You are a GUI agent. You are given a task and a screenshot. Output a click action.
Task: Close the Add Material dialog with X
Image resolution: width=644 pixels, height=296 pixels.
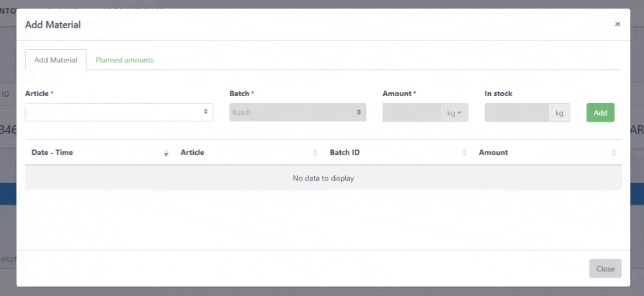coord(617,25)
